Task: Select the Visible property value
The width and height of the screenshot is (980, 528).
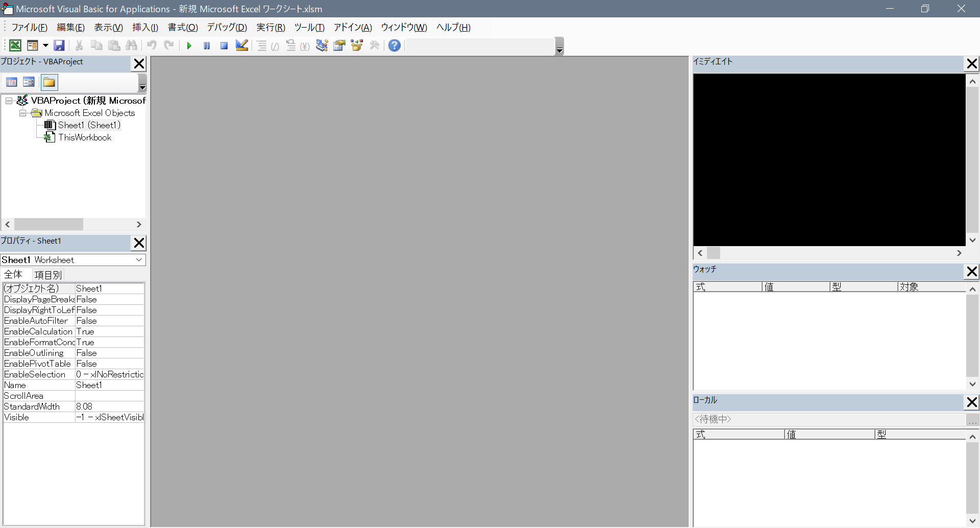Action: point(110,417)
